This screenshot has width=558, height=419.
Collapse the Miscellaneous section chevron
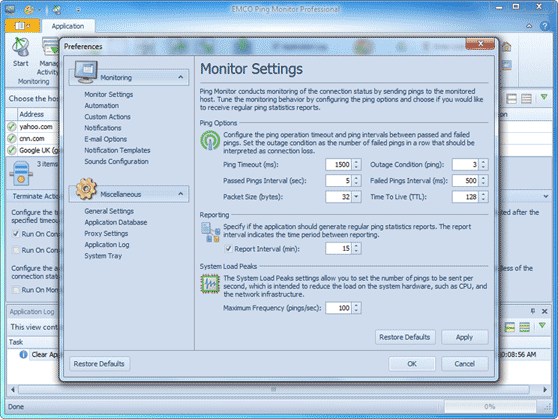click(181, 194)
